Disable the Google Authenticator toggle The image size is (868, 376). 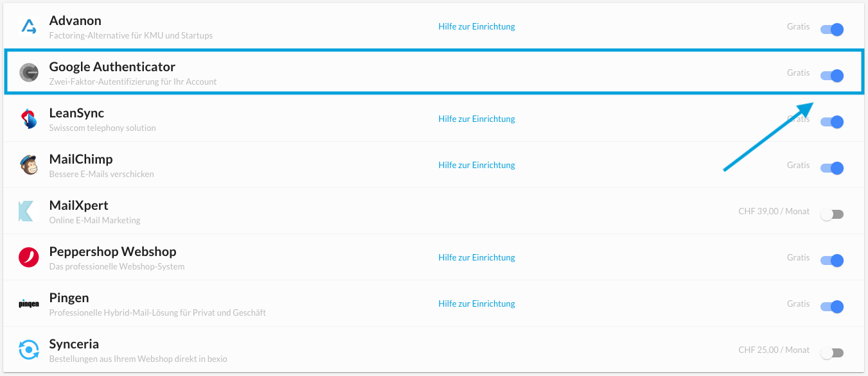832,76
